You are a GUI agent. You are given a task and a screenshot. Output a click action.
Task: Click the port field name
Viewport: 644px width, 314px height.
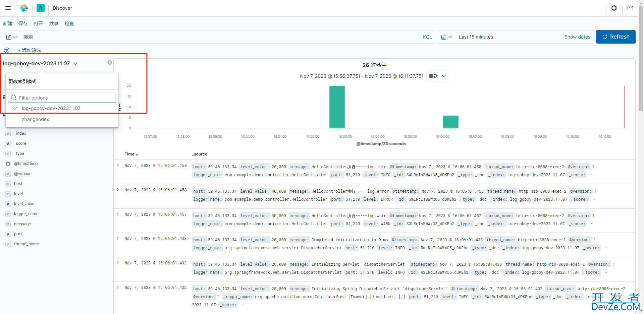pos(18,234)
